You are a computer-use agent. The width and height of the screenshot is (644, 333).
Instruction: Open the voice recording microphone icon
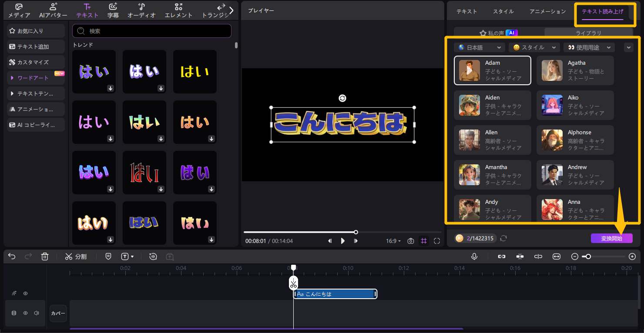click(x=474, y=256)
